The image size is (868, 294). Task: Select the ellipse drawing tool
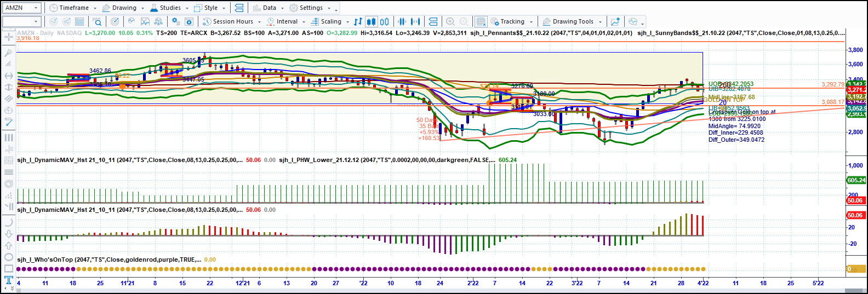click(x=8, y=257)
